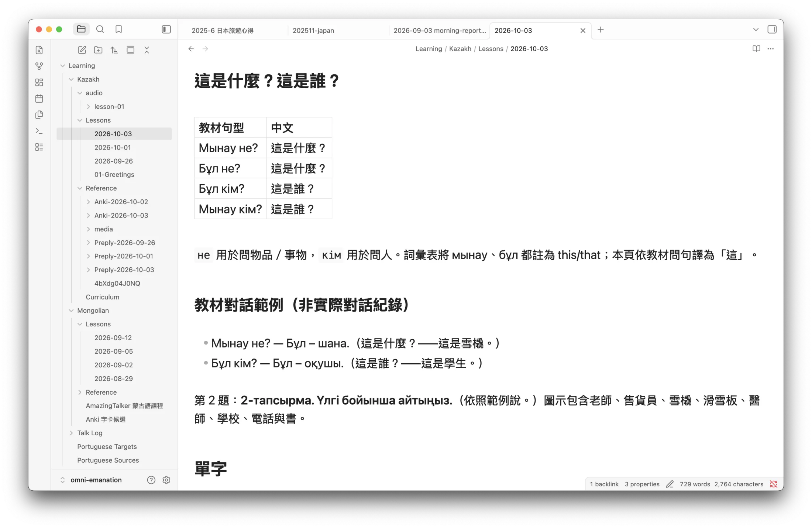
Task: Collapse the Kazakh folder
Action: click(x=71, y=79)
